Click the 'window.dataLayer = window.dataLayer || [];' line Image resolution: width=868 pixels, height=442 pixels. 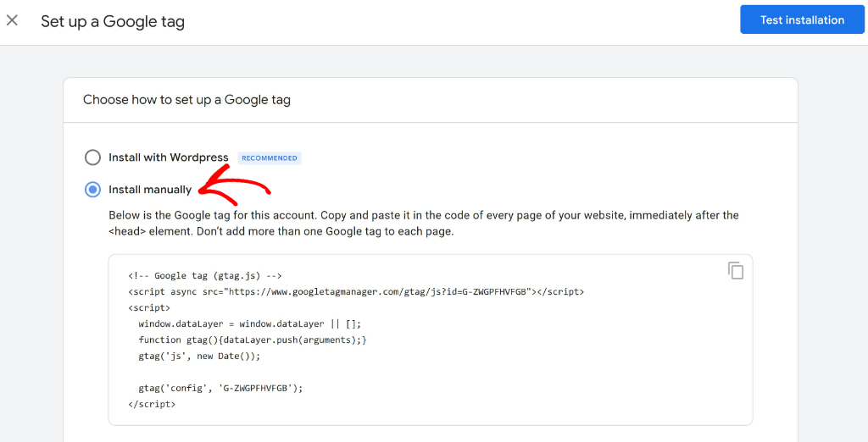250,323
